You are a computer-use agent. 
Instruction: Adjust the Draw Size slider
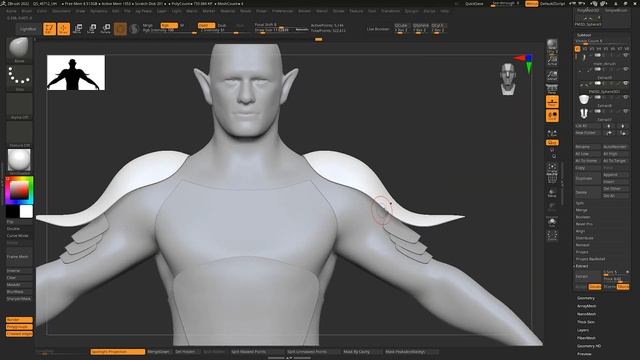tap(281, 30)
